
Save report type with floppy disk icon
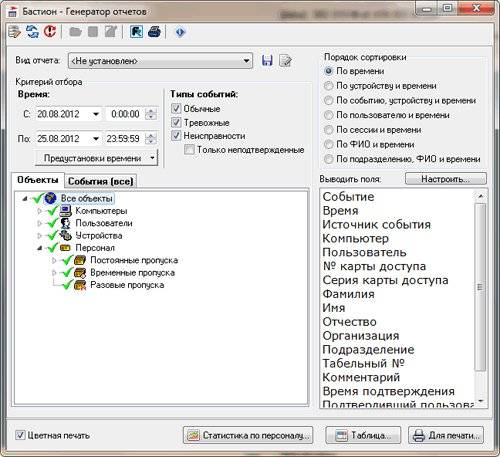(x=267, y=61)
